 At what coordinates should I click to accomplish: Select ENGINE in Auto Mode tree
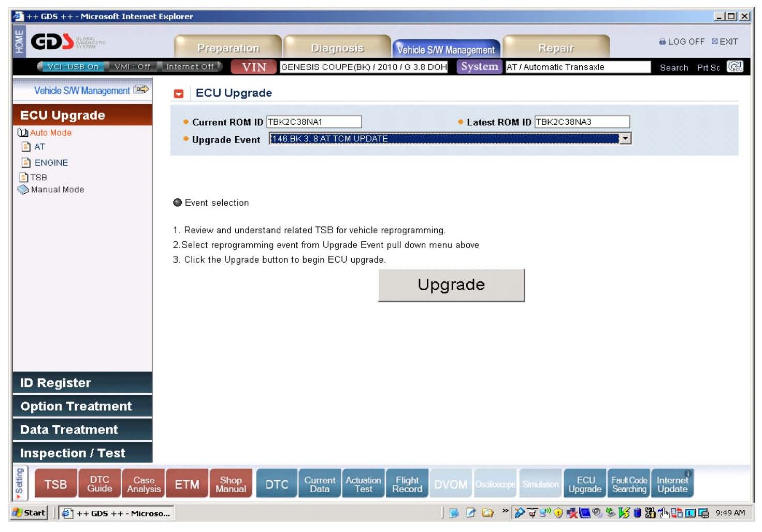[x=51, y=163]
